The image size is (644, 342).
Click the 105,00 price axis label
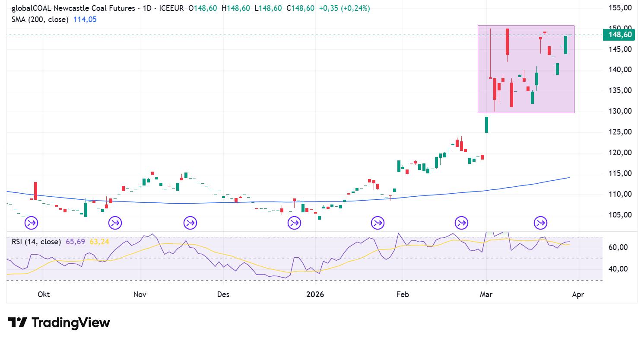619,215
